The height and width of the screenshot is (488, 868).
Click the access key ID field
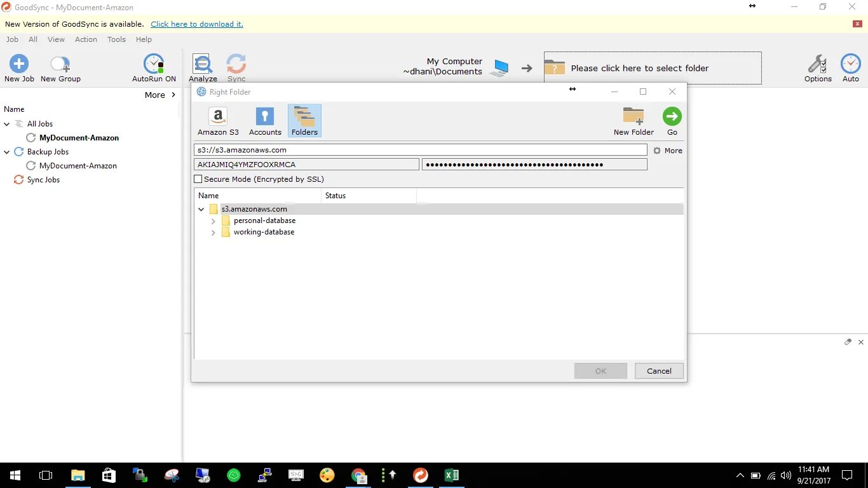coord(307,165)
